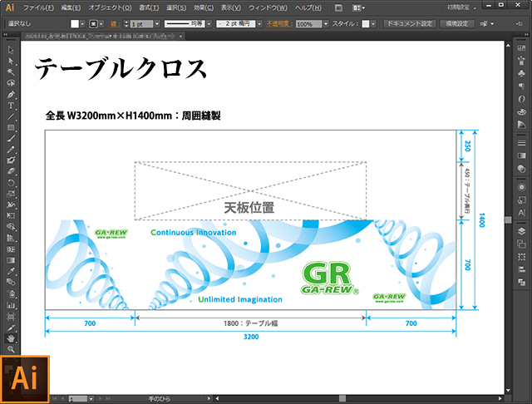
Task: Open the Brushes panel icon
Action: tap(521, 61)
